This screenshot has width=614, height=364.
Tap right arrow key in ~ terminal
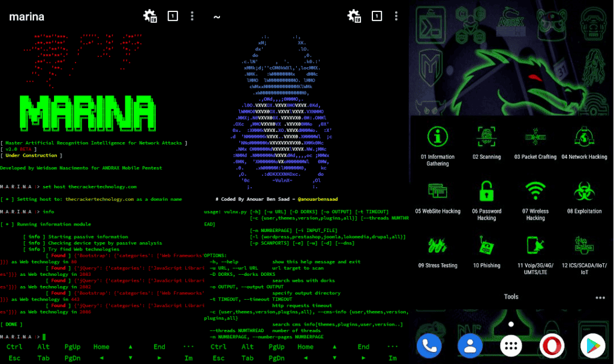363,358
